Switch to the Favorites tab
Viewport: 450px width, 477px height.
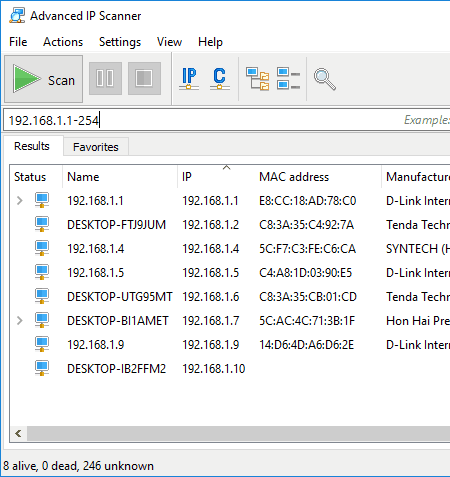pyautogui.click(x=96, y=147)
